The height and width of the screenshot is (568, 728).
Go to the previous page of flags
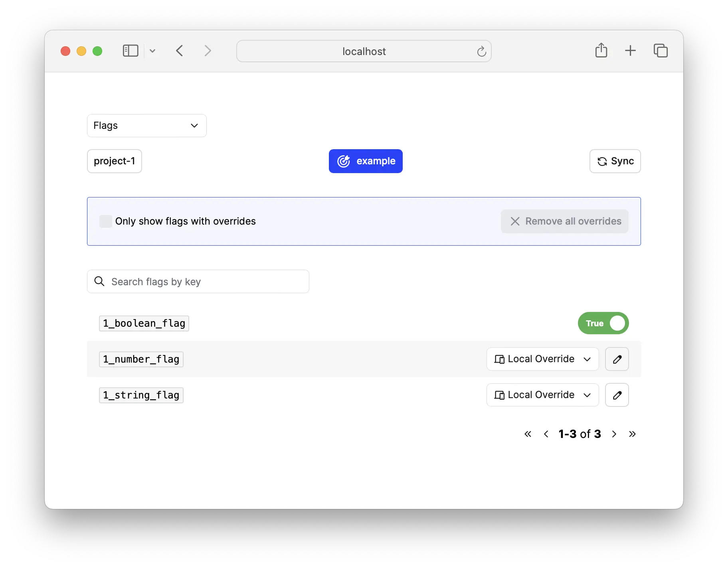pos(546,434)
